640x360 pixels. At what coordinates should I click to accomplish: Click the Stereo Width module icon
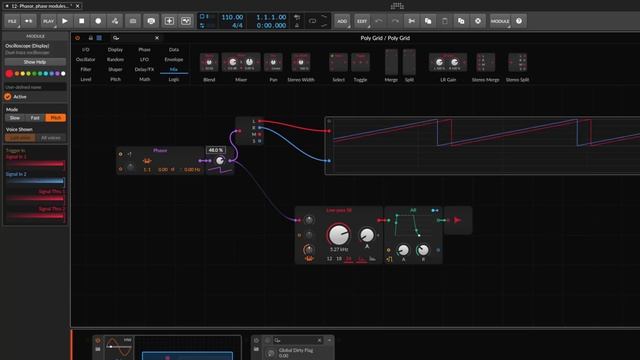tap(301, 62)
